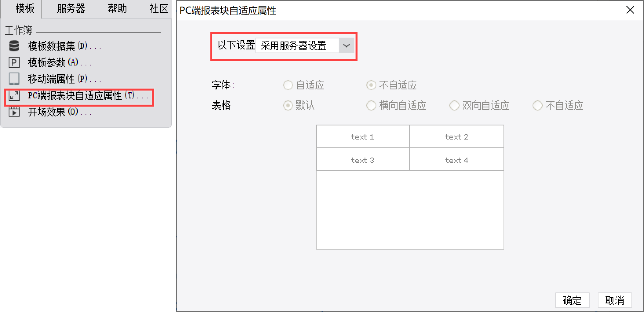Choose 横向自适应 table option
The height and width of the screenshot is (312, 644).
371,105
